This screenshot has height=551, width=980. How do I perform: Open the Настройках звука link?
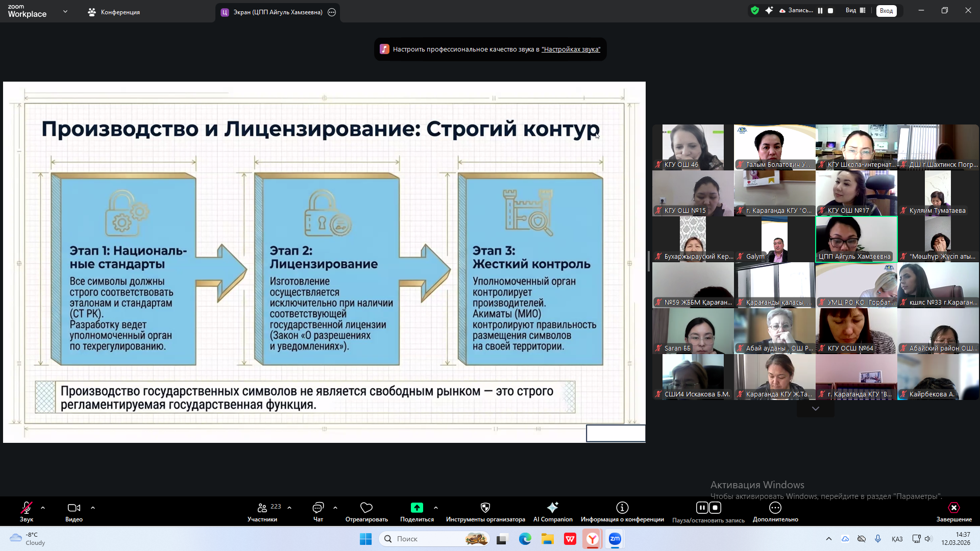[571, 49]
